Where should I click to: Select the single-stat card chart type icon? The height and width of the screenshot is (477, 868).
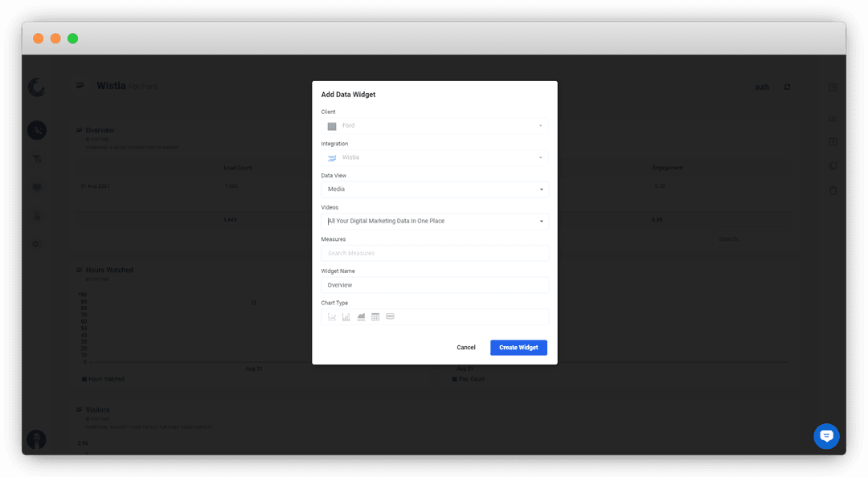[391, 316]
